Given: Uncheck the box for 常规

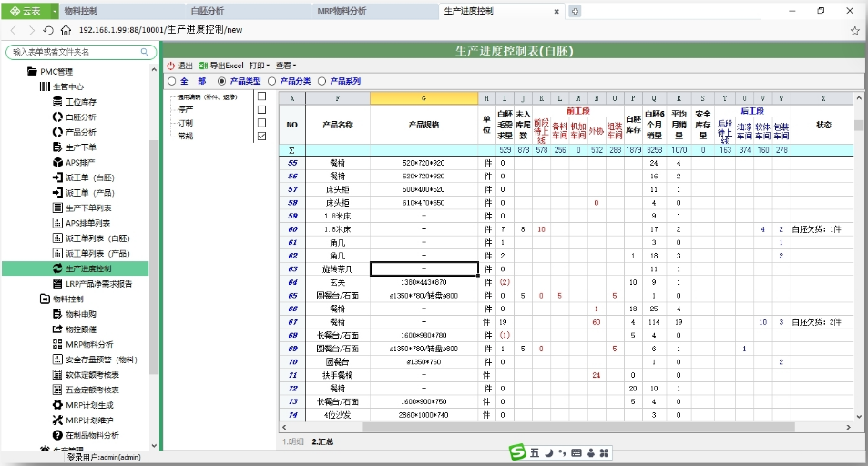Looking at the screenshot, I should 261,136.
